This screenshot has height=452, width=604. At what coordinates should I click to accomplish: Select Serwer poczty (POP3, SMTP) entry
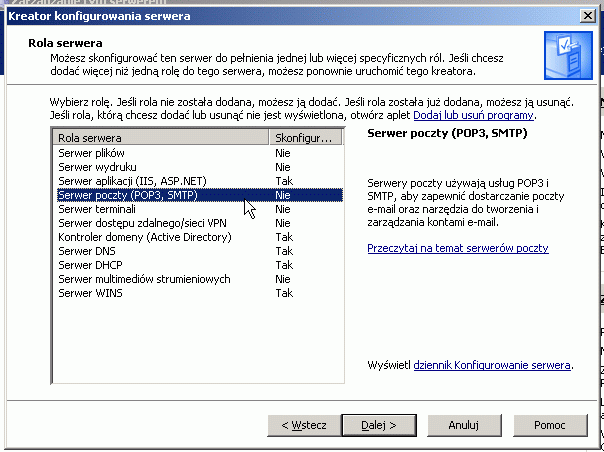[x=198, y=195]
